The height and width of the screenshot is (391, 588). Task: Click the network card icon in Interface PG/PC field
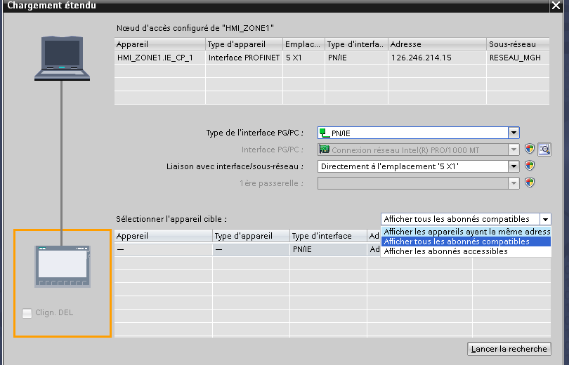[x=324, y=150]
